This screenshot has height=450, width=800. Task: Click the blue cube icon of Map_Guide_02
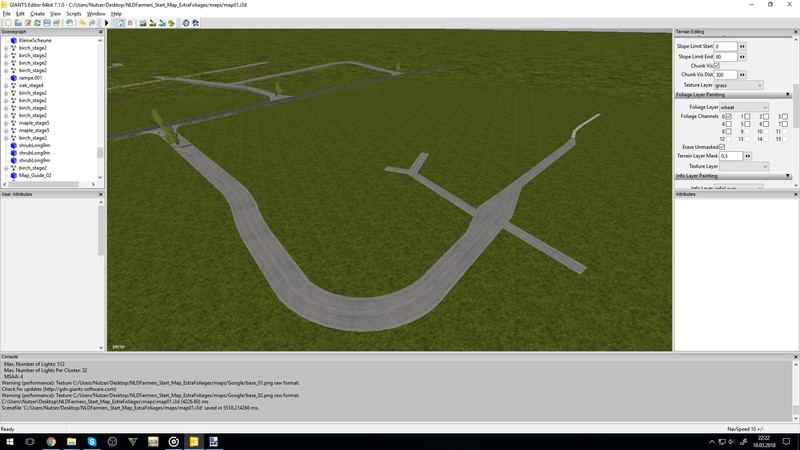click(14, 175)
